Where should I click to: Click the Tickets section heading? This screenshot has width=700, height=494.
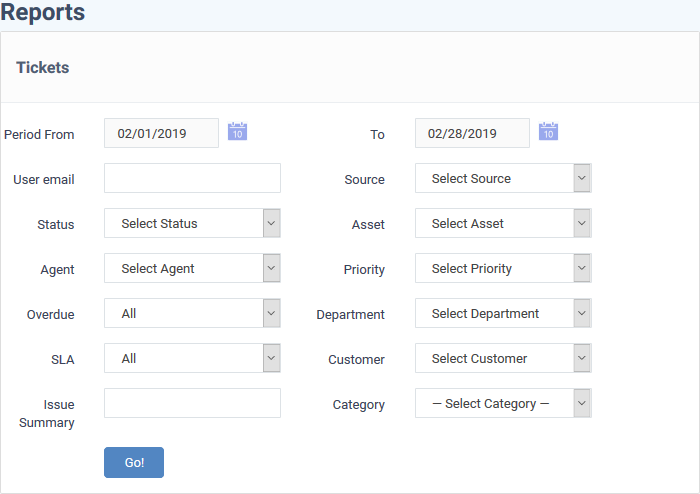(x=43, y=68)
